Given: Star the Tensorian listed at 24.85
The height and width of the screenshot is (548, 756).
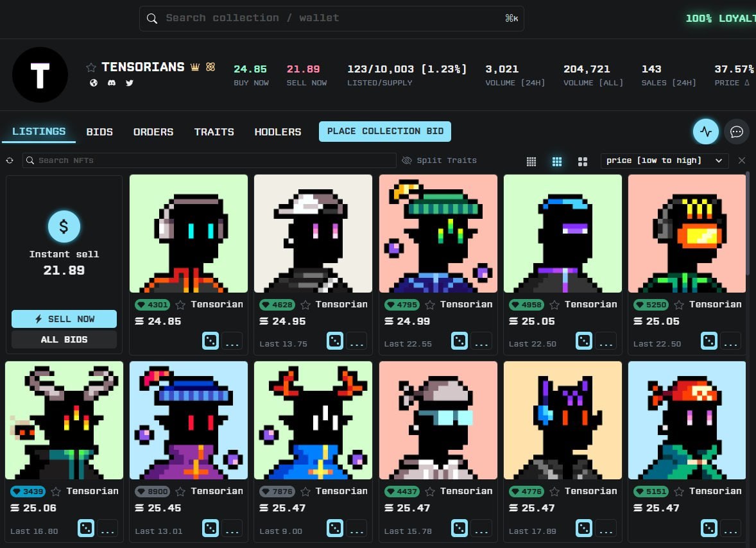Looking at the screenshot, I should [x=180, y=305].
